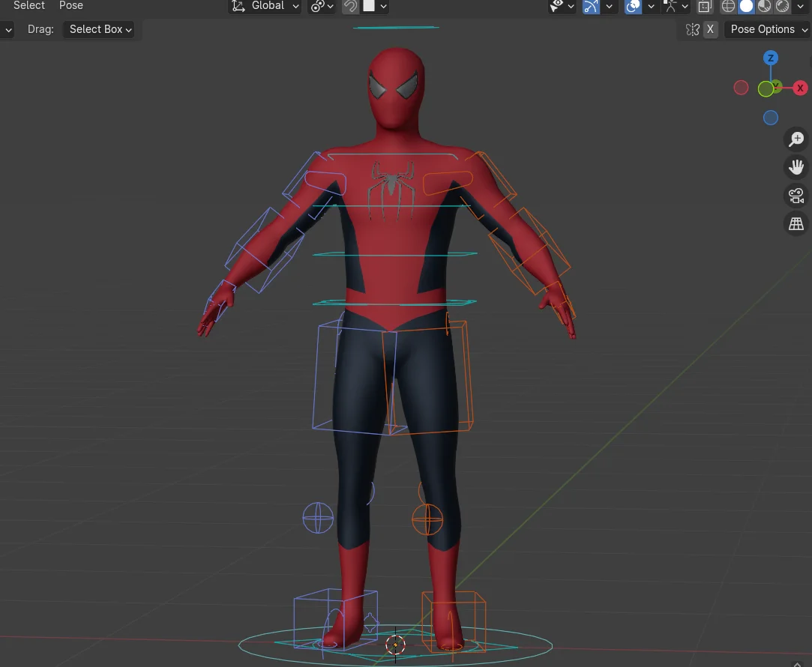Open the Select menu
The height and width of the screenshot is (667, 812).
pyautogui.click(x=28, y=6)
